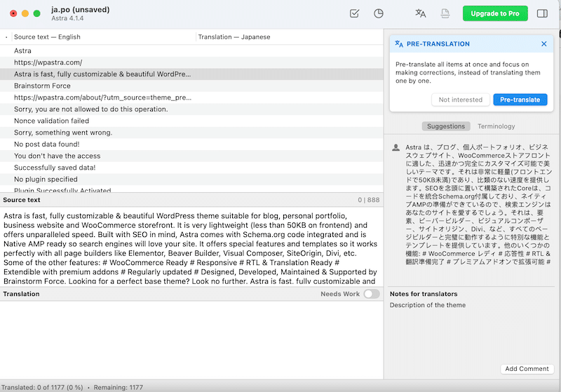
Task: Select the 'https://wpastra.com/' row
Action: click(x=191, y=62)
